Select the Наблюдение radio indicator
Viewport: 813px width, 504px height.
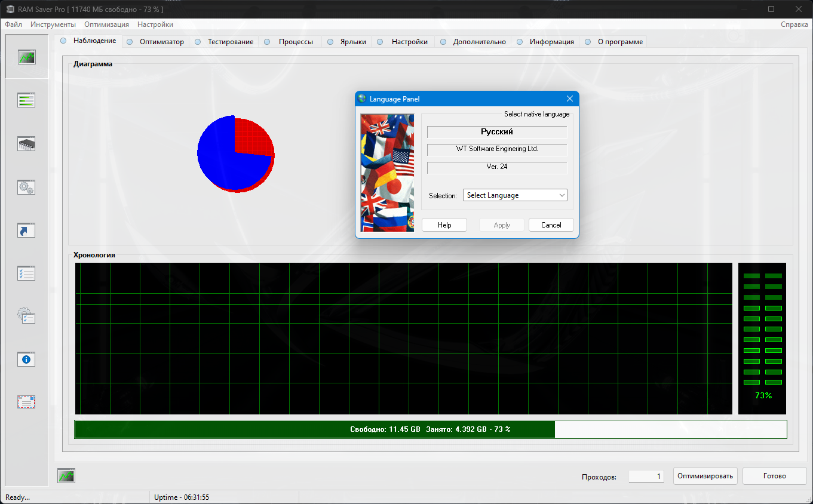pos(63,41)
